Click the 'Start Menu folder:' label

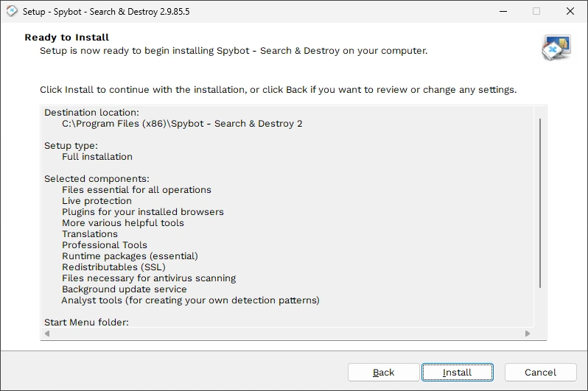coord(86,323)
